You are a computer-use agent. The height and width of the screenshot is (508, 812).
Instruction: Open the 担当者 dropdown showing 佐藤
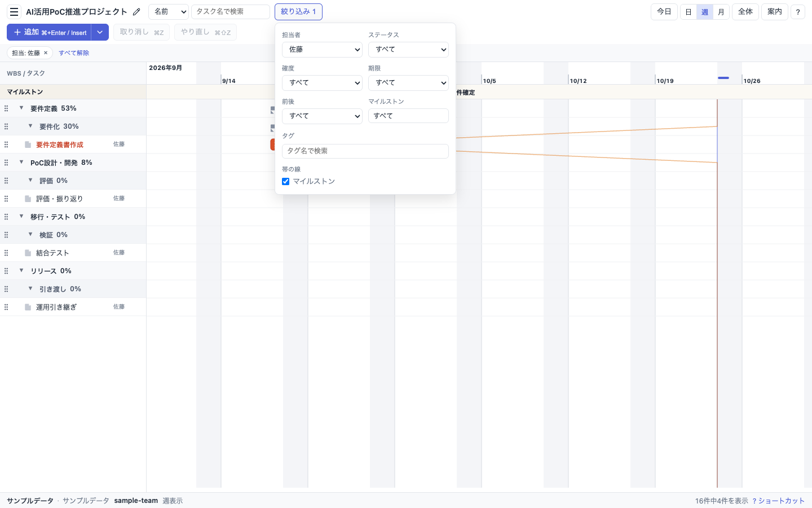322,50
